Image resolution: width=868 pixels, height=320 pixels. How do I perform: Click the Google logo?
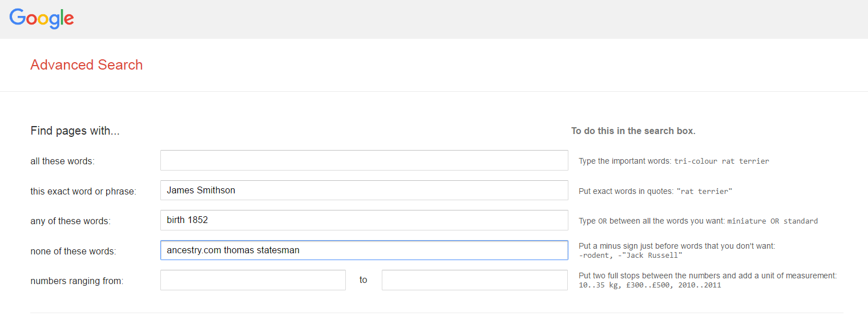[x=42, y=19]
